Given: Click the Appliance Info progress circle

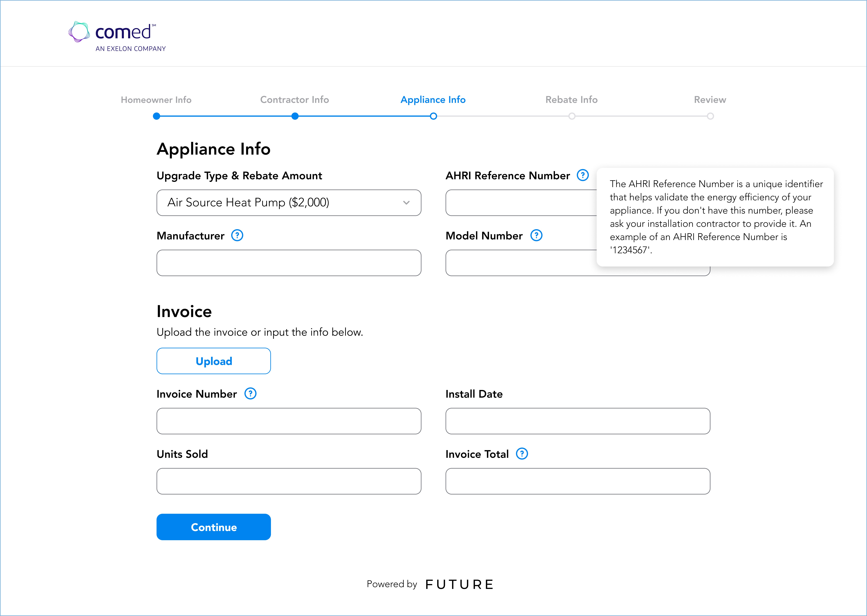Looking at the screenshot, I should click(433, 116).
